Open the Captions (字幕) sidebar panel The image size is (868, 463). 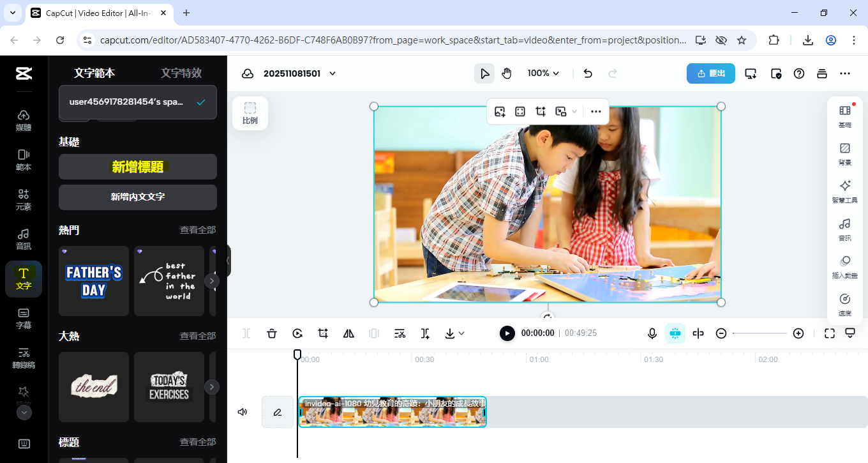pos(24,317)
